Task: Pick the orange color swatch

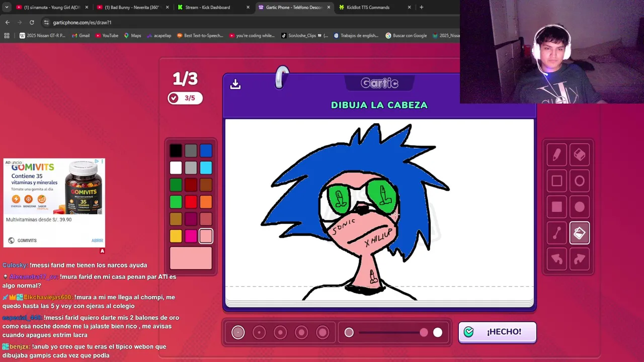Action: [206, 202]
